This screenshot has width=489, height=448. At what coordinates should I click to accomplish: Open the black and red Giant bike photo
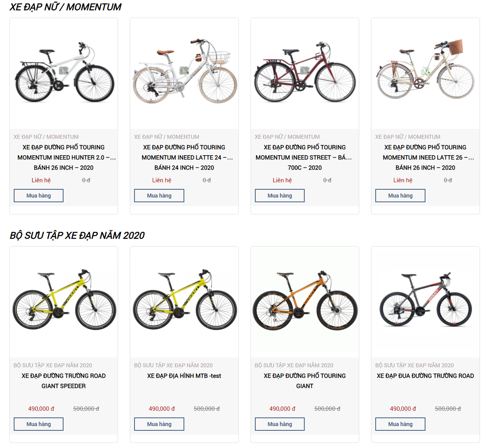(425, 302)
